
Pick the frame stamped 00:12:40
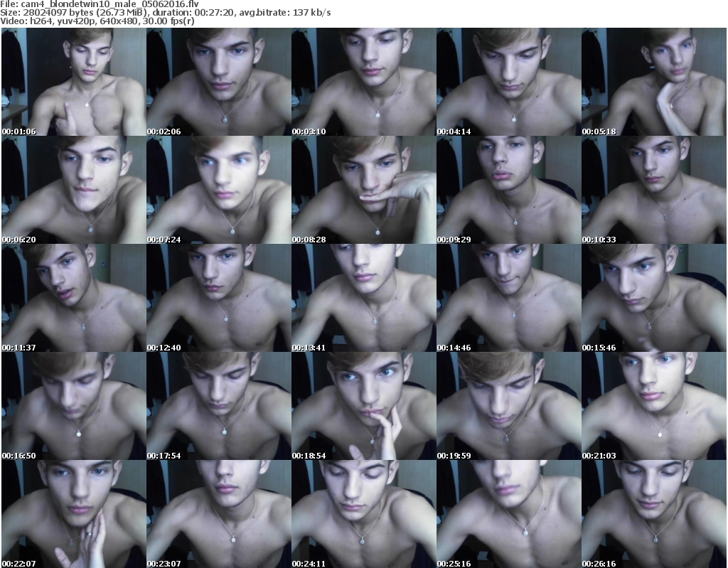point(219,298)
